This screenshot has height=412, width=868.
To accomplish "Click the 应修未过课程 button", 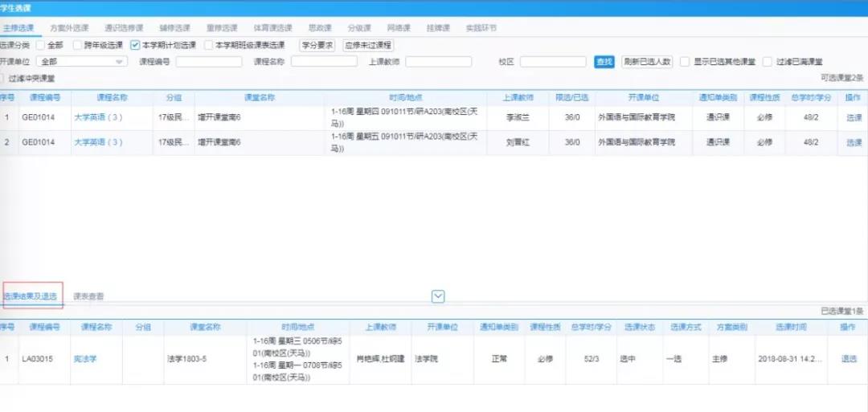I will (368, 46).
